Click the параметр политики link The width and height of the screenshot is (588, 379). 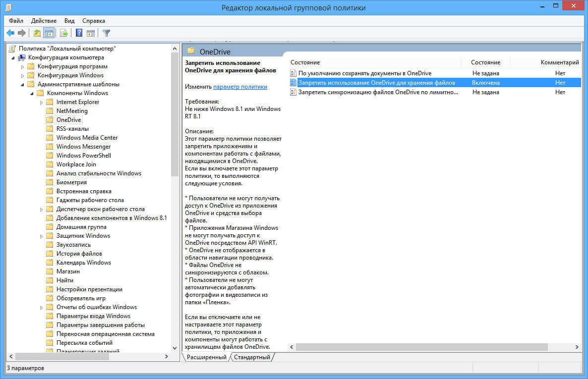pos(240,87)
